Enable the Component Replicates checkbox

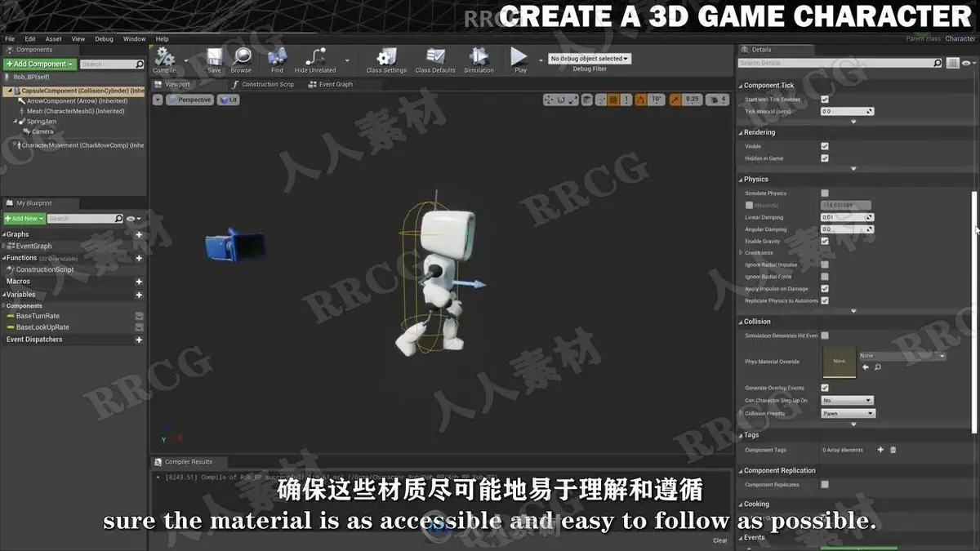click(825, 485)
